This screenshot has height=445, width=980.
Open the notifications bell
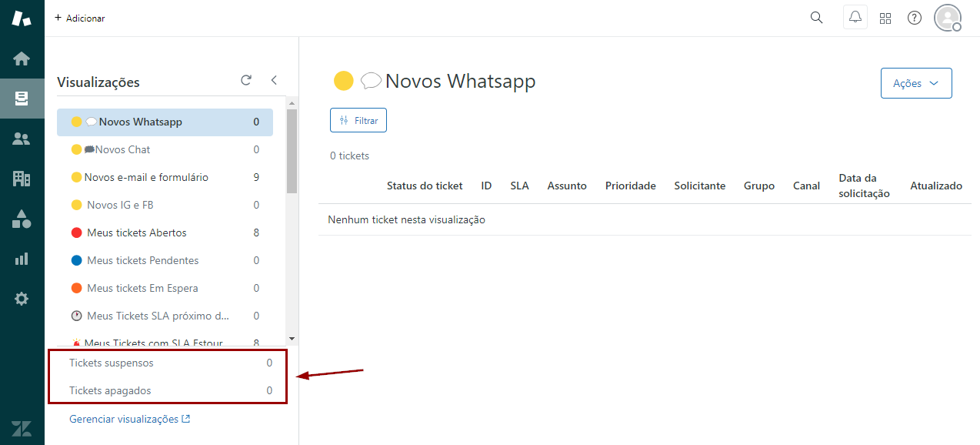855,18
